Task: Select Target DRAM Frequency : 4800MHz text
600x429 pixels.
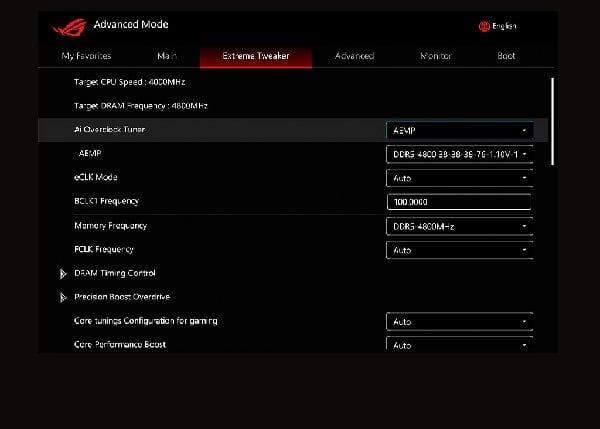Action: tap(141, 106)
